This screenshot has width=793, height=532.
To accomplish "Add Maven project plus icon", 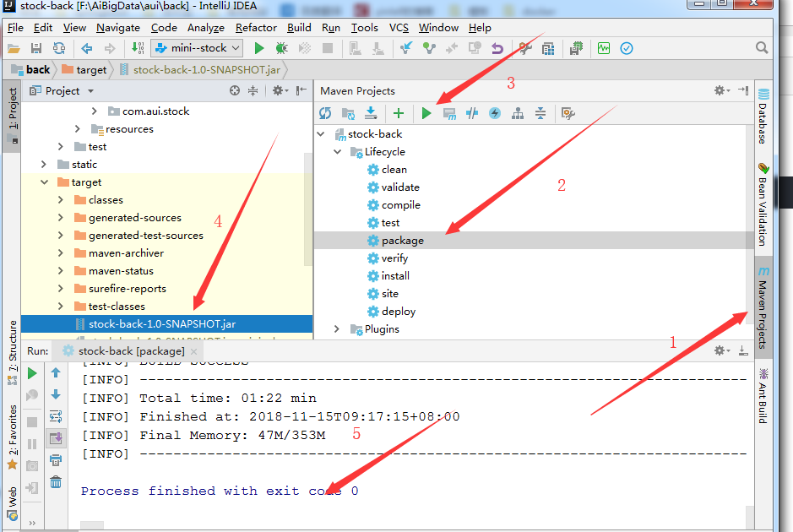I will [x=399, y=114].
